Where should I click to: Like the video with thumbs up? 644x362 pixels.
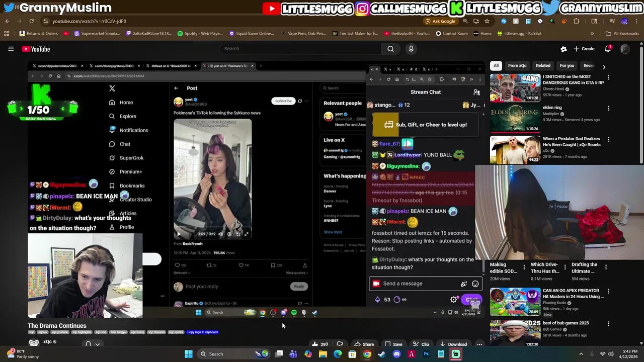319,344
